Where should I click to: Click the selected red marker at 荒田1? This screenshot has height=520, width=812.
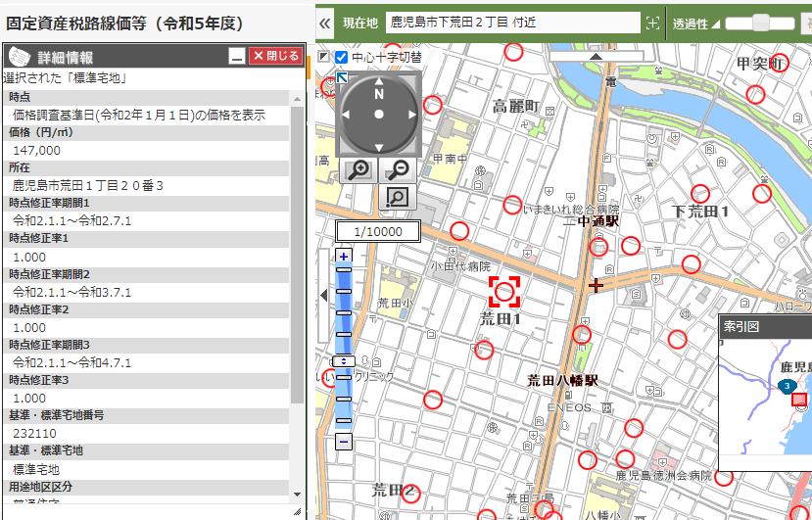click(x=505, y=290)
